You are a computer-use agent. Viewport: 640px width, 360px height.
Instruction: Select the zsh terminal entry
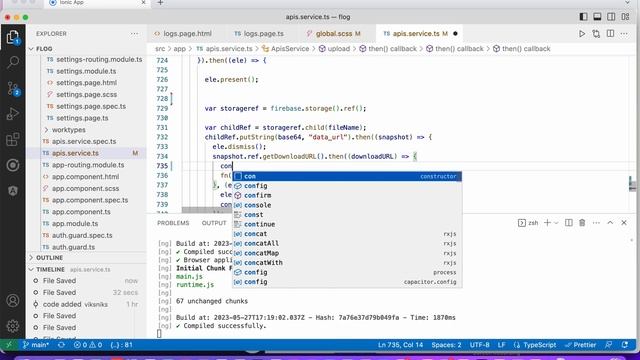click(528, 223)
